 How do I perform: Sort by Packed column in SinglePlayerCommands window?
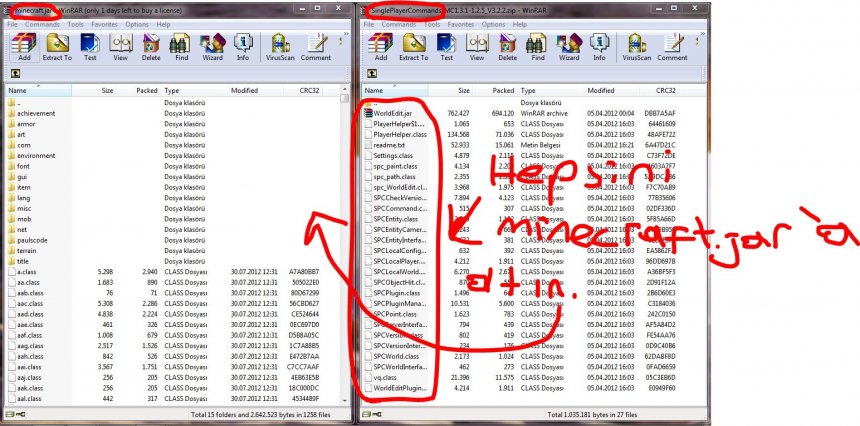pos(495,90)
